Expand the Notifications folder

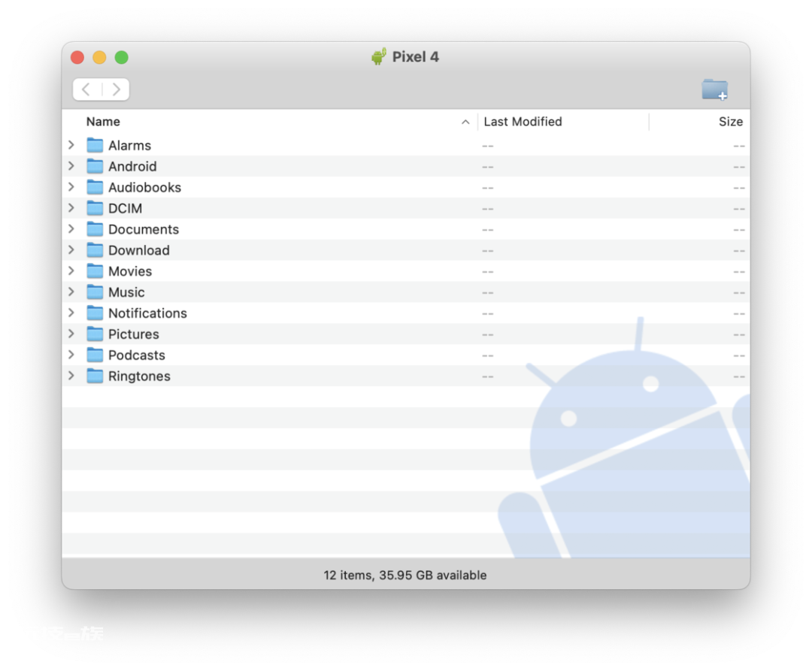coord(71,313)
